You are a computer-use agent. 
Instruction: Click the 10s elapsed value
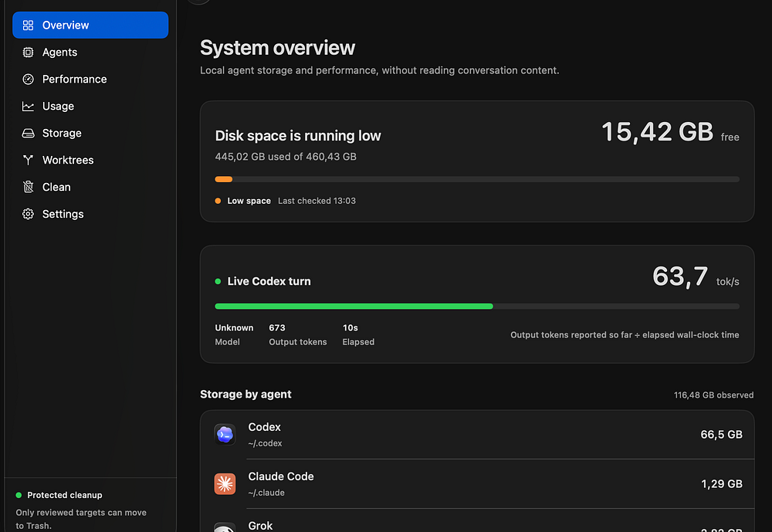350,327
